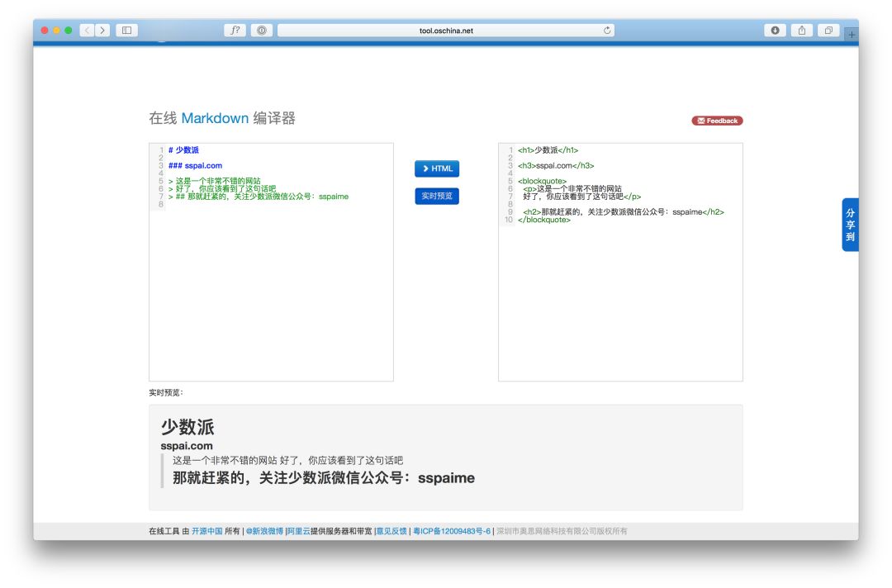
Task: Click the '> ## 那就赶紧的' markdown line
Action: [x=259, y=197]
